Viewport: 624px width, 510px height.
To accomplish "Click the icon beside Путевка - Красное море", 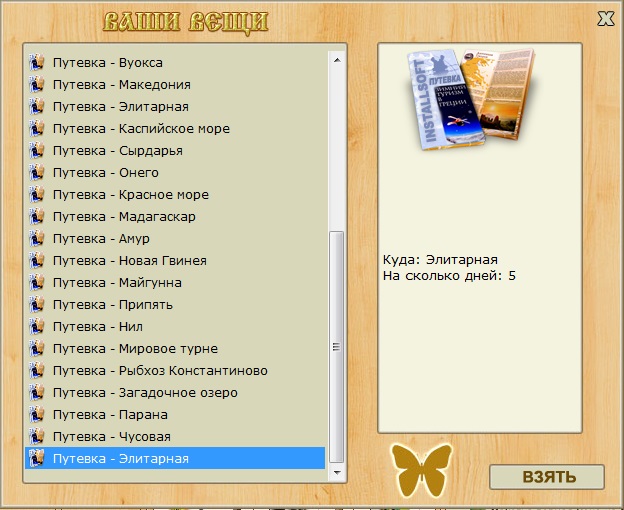I will coord(37,195).
